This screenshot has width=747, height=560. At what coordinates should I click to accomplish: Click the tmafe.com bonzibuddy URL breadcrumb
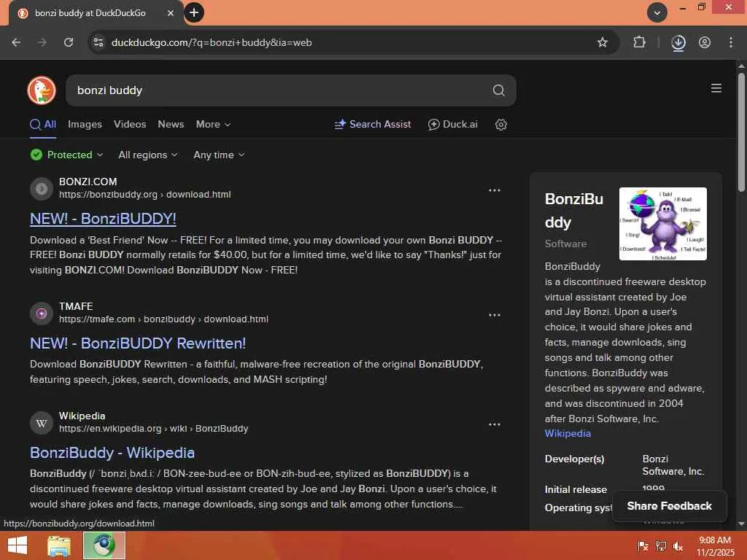pyautogui.click(x=163, y=319)
